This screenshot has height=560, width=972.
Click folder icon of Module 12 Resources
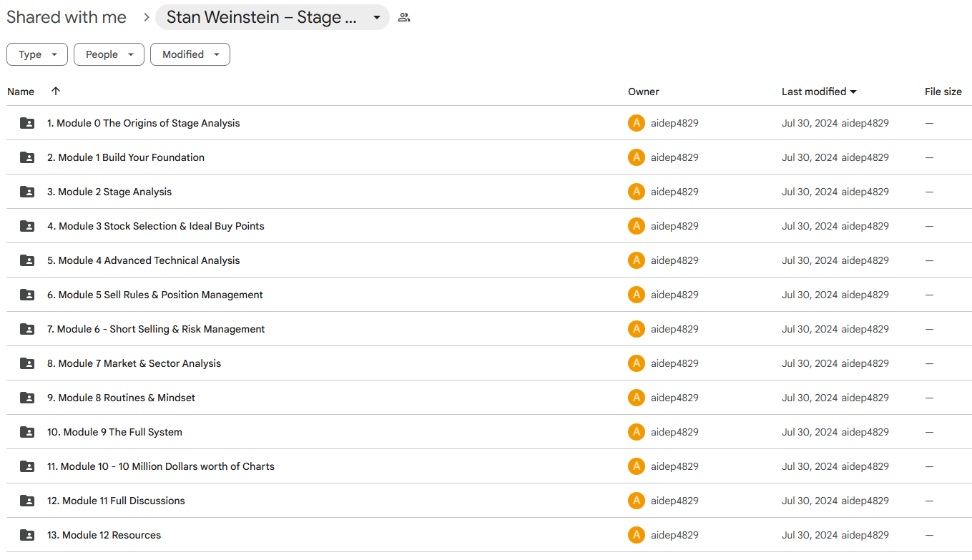tap(27, 535)
